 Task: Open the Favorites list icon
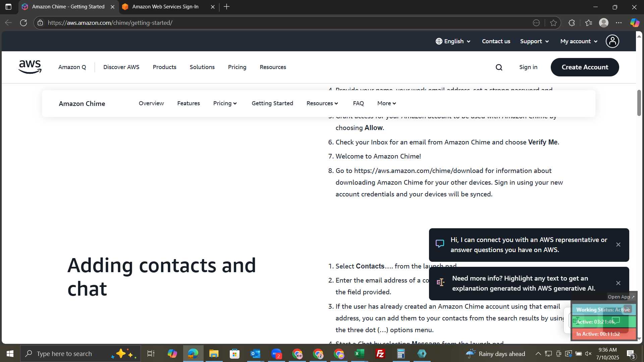[589, 23]
